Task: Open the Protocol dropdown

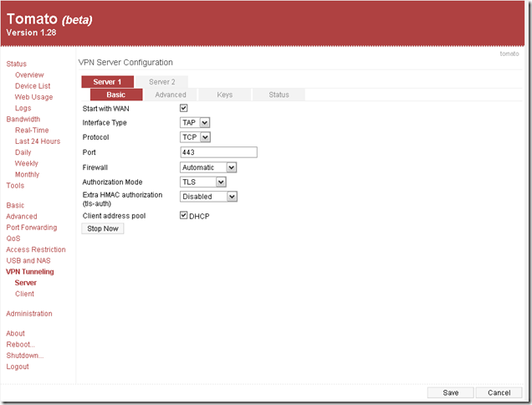Action: click(x=195, y=137)
